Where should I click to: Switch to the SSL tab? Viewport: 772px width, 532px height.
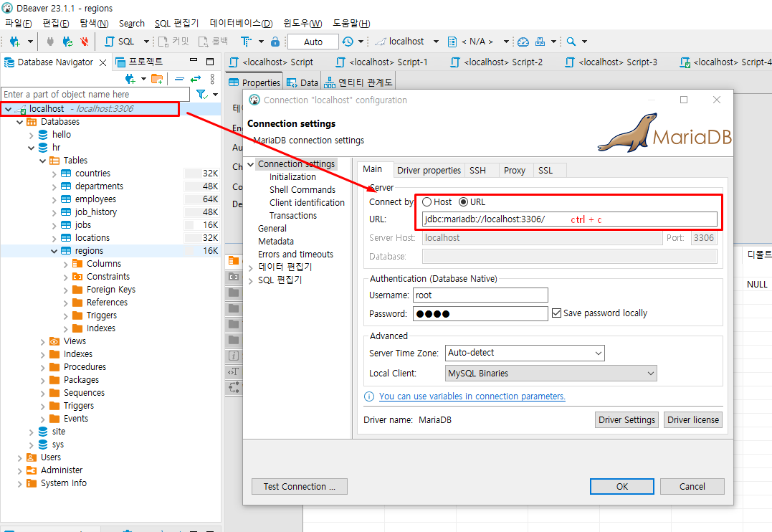tap(545, 171)
